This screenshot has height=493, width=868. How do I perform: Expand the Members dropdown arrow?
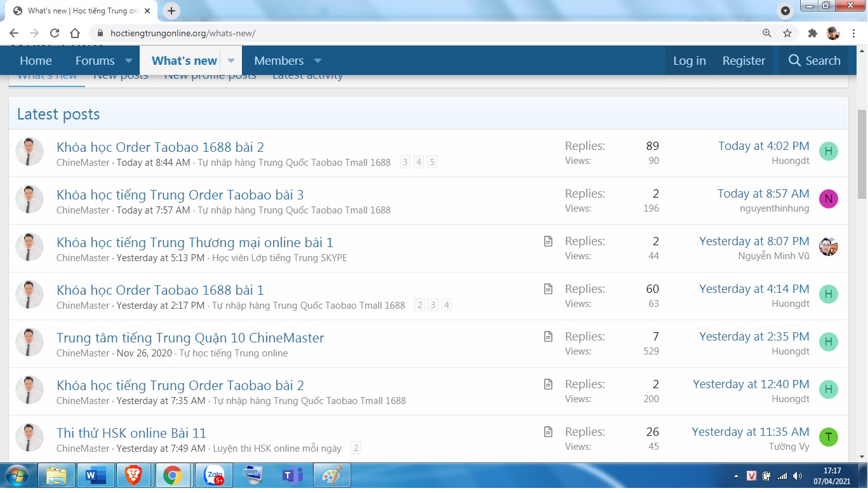[x=317, y=61]
